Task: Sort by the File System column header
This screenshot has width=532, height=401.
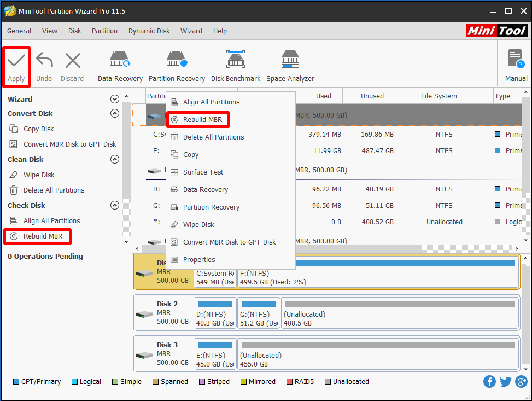Action: tap(444, 96)
